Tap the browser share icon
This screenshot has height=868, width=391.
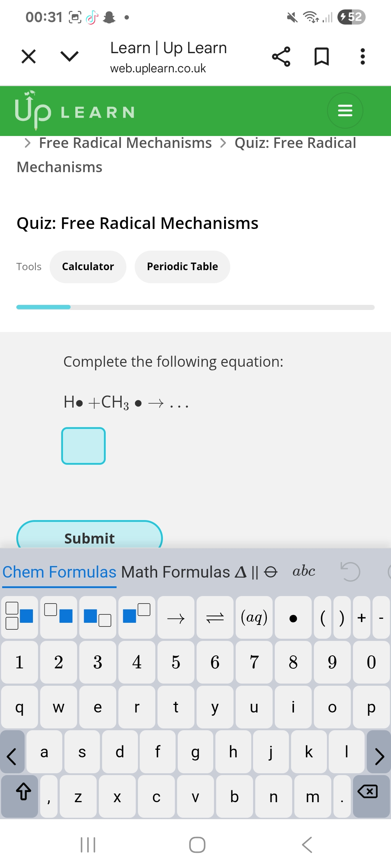coord(281,57)
